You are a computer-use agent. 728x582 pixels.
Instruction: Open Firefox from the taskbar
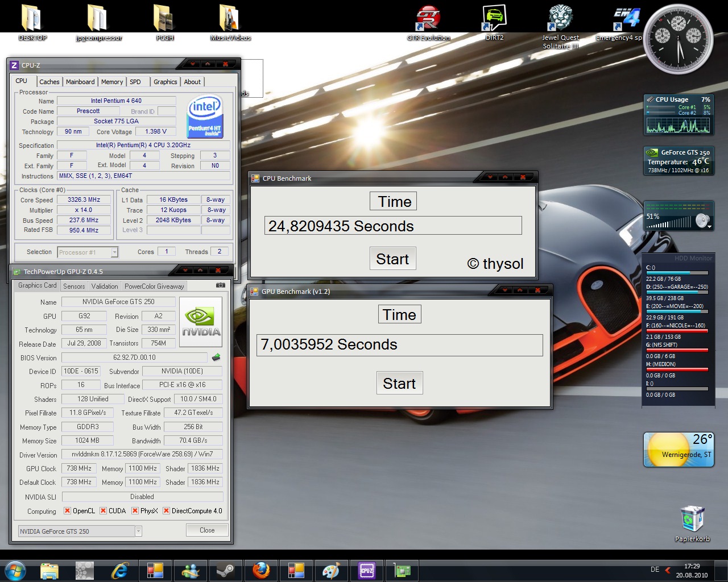point(261,570)
